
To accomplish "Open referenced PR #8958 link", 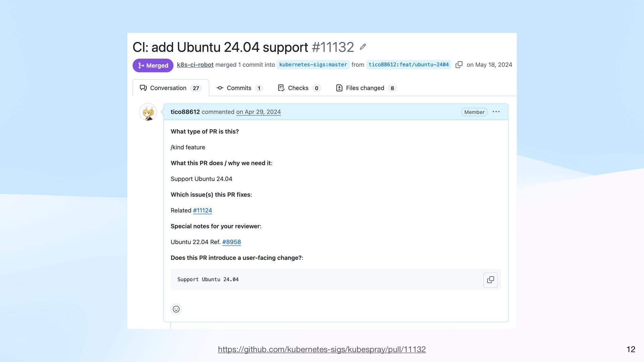I will pyautogui.click(x=231, y=242).
